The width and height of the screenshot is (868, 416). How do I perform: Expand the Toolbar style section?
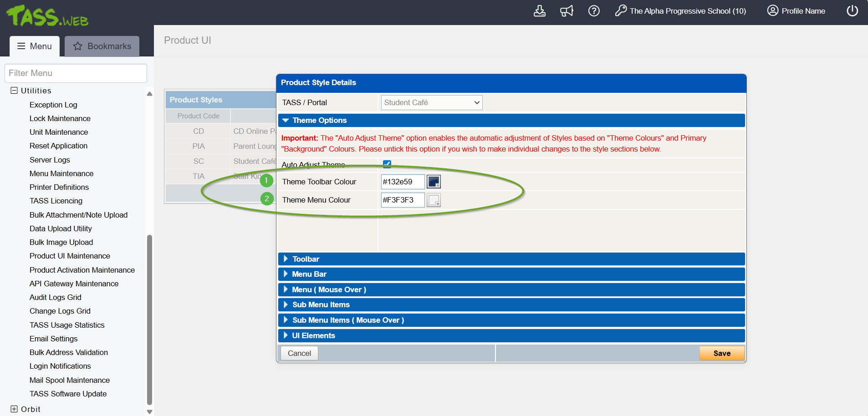click(306, 259)
